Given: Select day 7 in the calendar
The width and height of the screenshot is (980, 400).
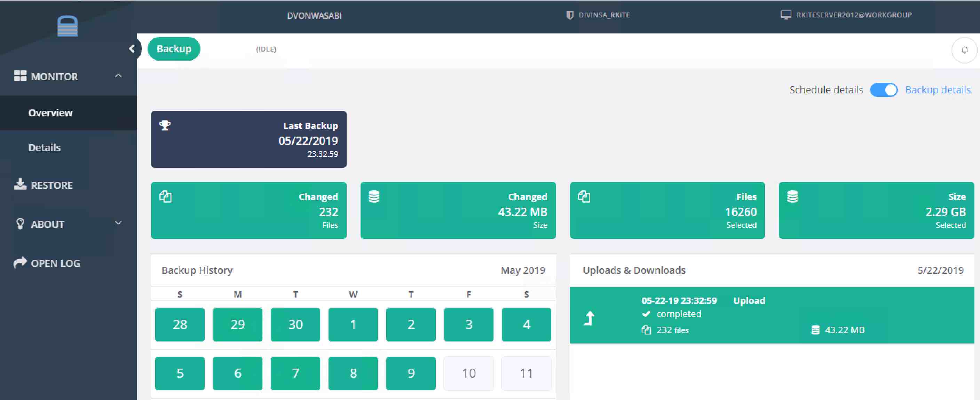Looking at the screenshot, I should click(295, 373).
